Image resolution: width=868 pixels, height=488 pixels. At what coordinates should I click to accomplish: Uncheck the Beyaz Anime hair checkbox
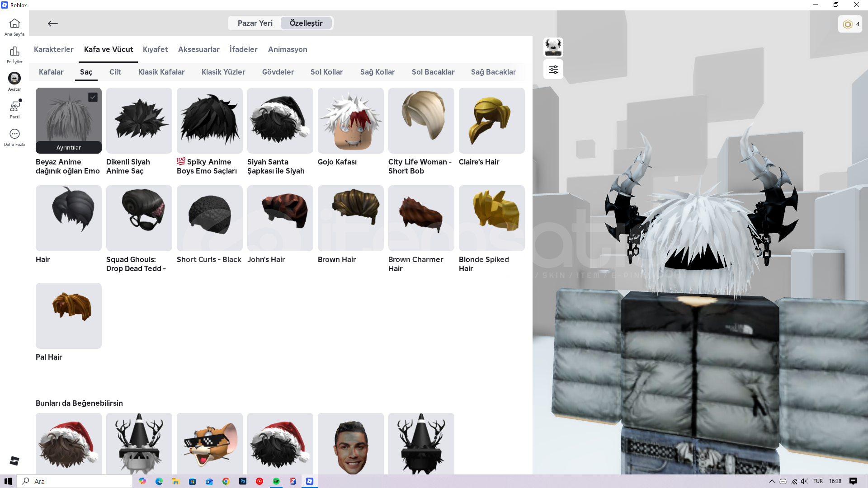[93, 97]
